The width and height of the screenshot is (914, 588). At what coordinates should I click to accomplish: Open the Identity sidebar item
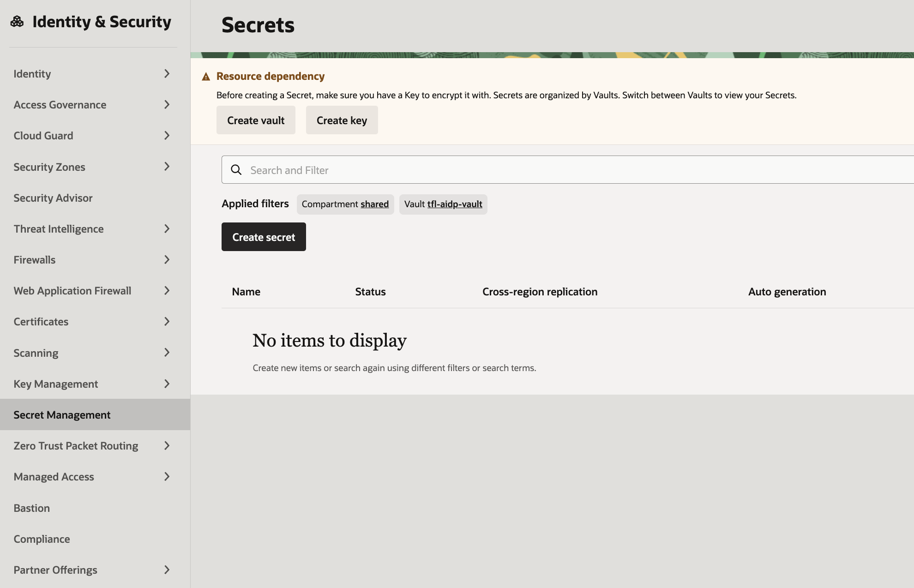pyautogui.click(x=95, y=74)
